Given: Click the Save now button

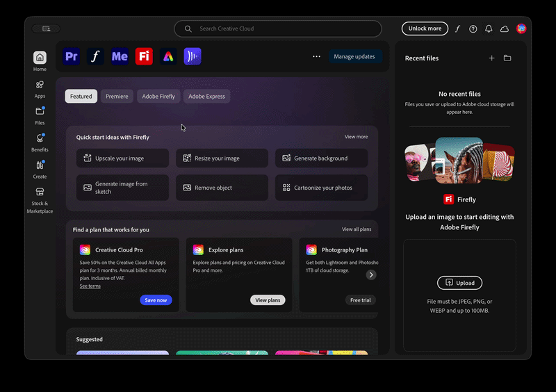Looking at the screenshot, I should click(x=156, y=300).
